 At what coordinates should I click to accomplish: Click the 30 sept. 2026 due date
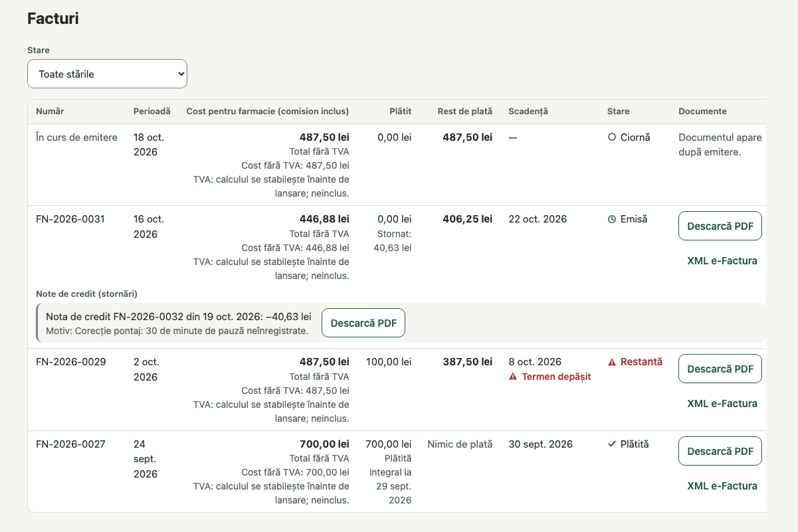pos(540,444)
